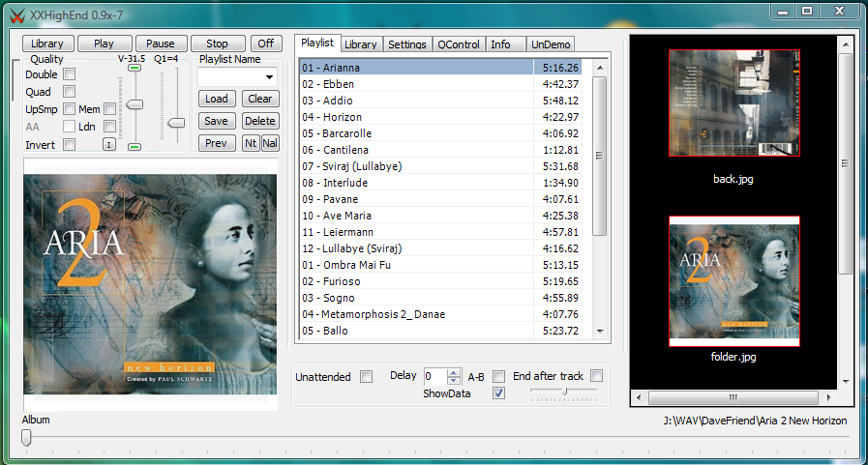This screenshot has height=465, width=868.
Task: Toggle the A-B checkbox
Action: 498,376
